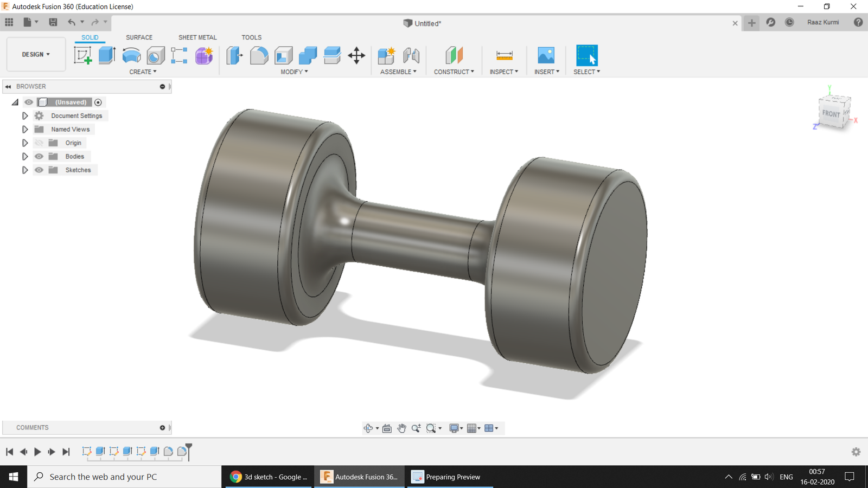Image resolution: width=868 pixels, height=488 pixels.
Task: Open the CONSTRUCT dropdown menu
Action: point(454,72)
